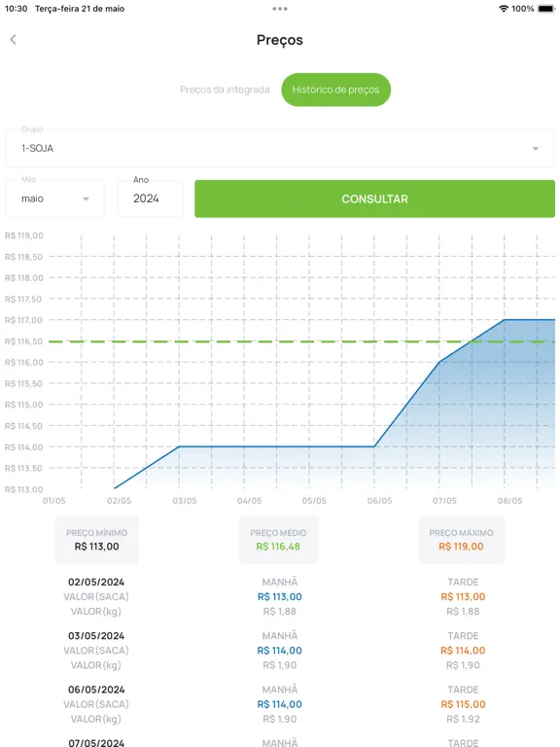Click the Preços page title
This screenshot has width=560, height=747.
[x=280, y=40]
